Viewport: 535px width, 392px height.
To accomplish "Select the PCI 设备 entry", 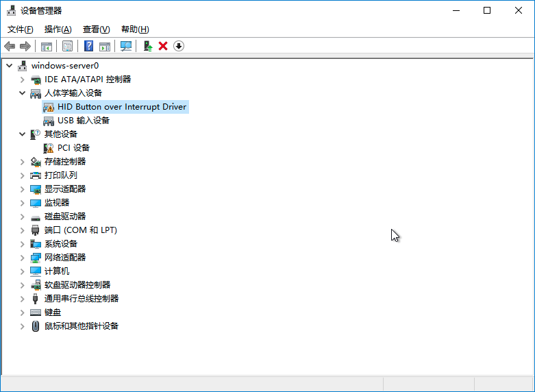I will [x=73, y=148].
